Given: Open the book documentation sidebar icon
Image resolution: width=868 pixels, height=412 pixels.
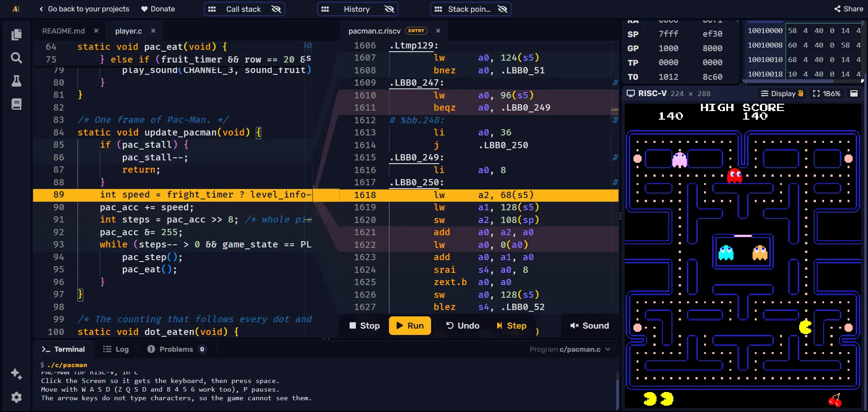Looking at the screenshot, I should [x=16, y=104].
